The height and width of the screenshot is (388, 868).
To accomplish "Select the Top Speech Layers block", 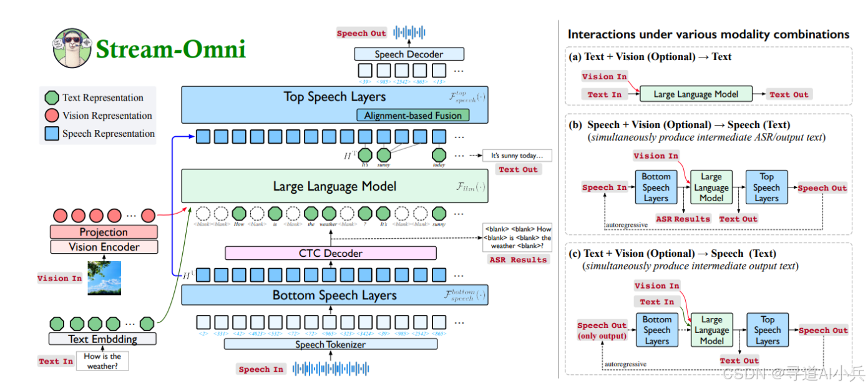I will click(x=335, y=104).
